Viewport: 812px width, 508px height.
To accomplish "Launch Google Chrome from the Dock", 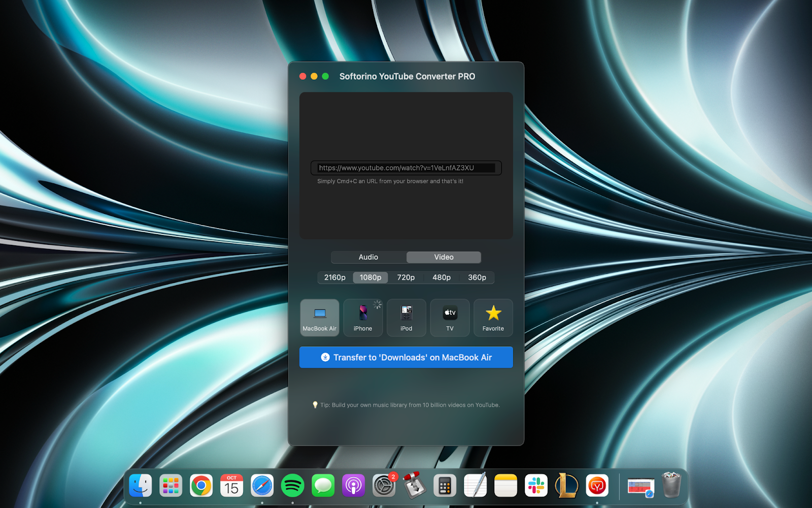I will click(201, 486).
